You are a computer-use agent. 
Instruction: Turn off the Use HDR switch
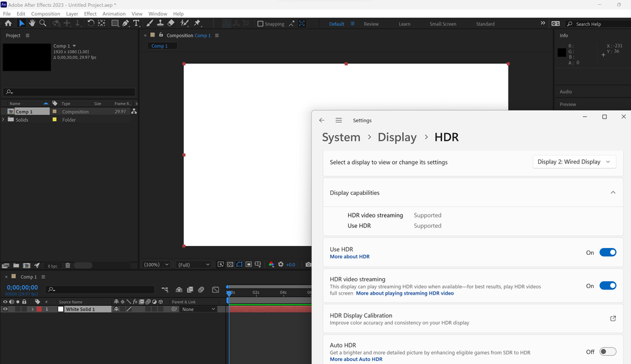(607, 252)
